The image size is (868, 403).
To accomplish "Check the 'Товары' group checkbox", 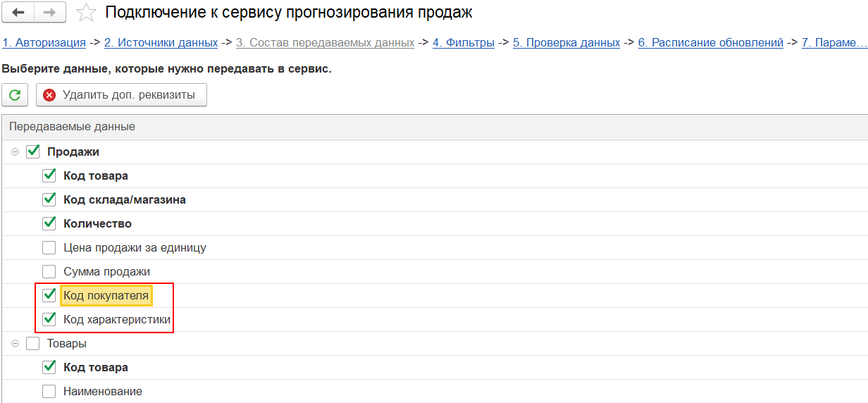I will click(x=32, y=344).
